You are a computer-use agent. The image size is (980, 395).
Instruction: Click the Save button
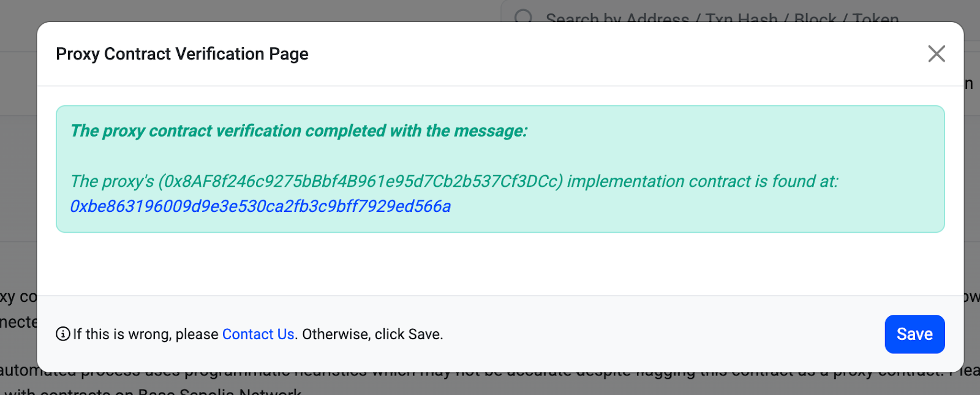(x=914, y=334)
